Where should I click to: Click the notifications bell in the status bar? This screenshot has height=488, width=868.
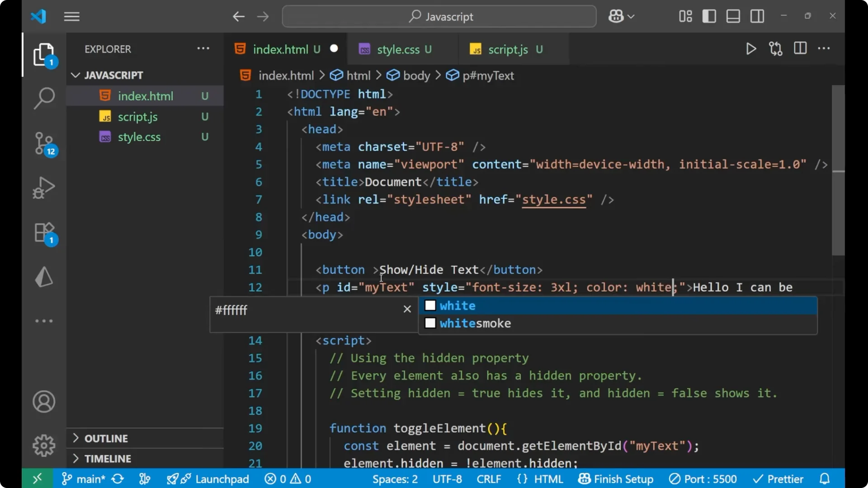825,479
